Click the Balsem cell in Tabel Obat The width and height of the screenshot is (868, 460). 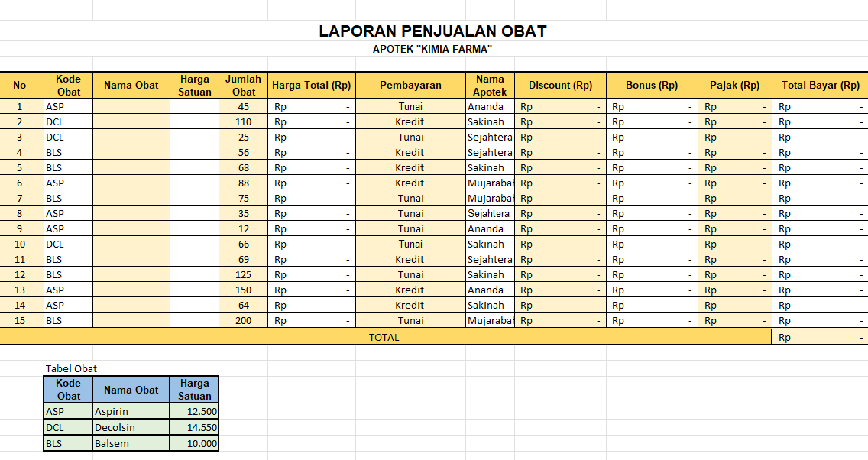[131, 443]
